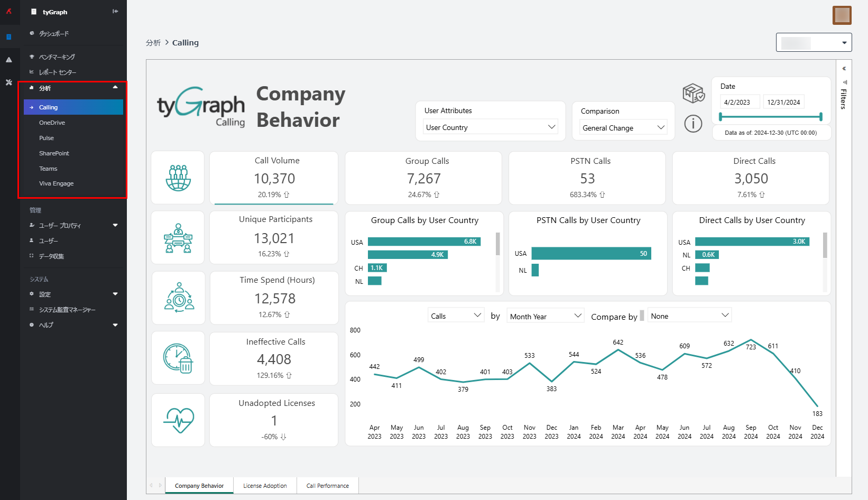Click the next page arrow beside tabs

click(x=160, y=485)
